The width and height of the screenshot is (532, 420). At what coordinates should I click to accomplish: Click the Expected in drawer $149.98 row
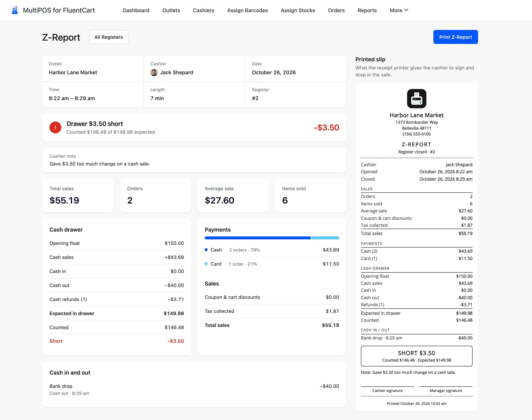point(117,313)
